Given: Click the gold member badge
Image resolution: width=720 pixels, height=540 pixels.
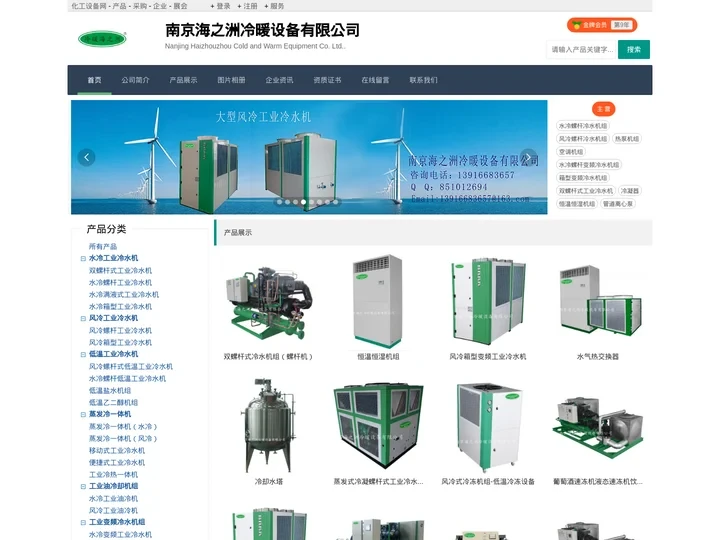Looking at the screenshot, I should [602, 25].
